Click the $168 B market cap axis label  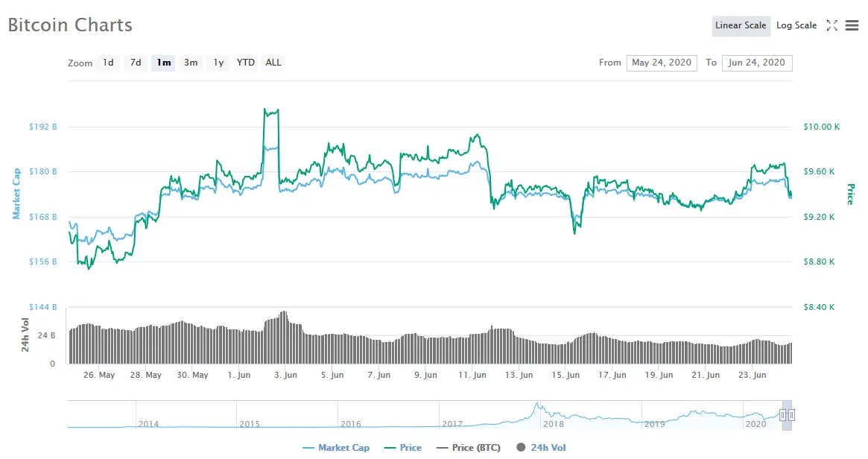point(42,217)
